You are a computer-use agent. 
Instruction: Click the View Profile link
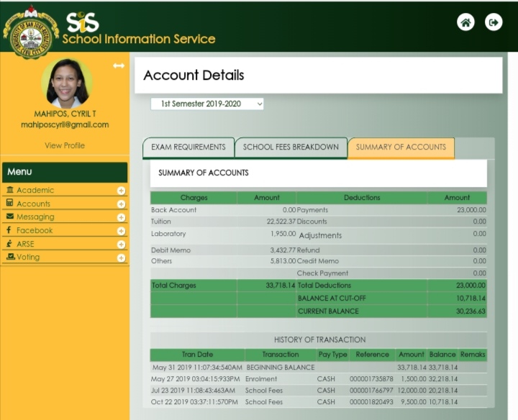pos(65,145)
